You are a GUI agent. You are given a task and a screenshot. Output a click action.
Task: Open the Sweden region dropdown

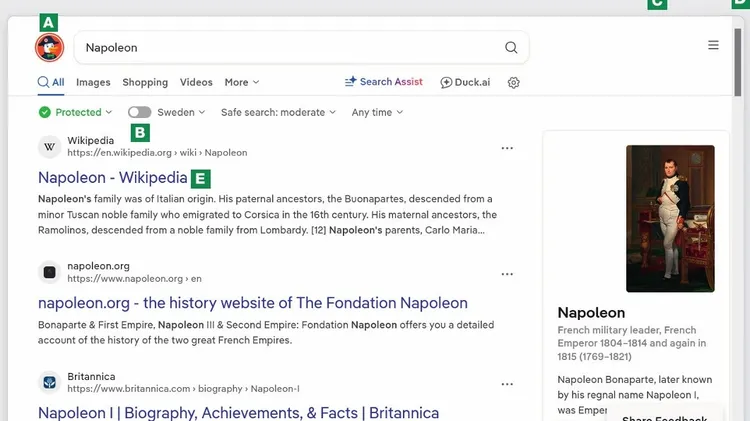[181, 112]
